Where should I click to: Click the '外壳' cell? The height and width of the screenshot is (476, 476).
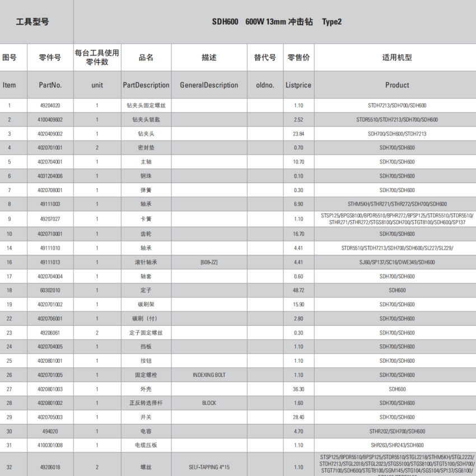[146, 389]
